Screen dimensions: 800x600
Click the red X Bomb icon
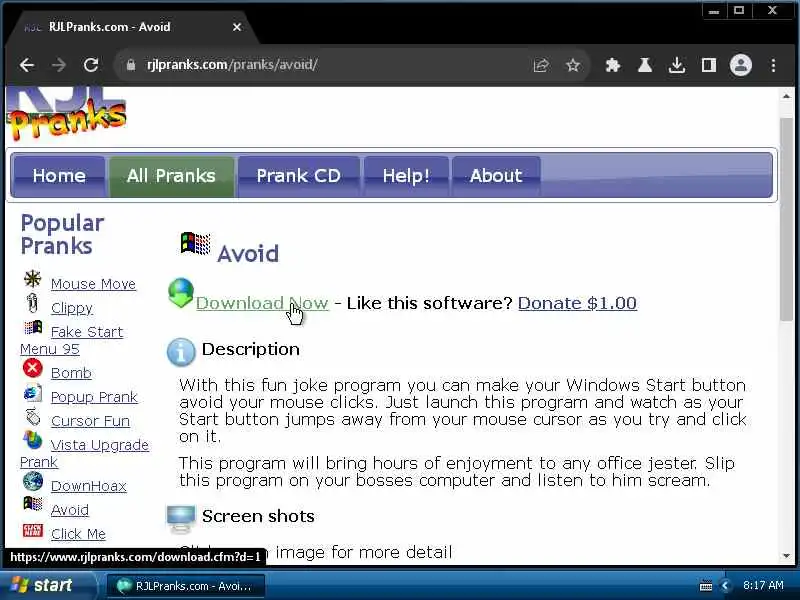point(33,368)
